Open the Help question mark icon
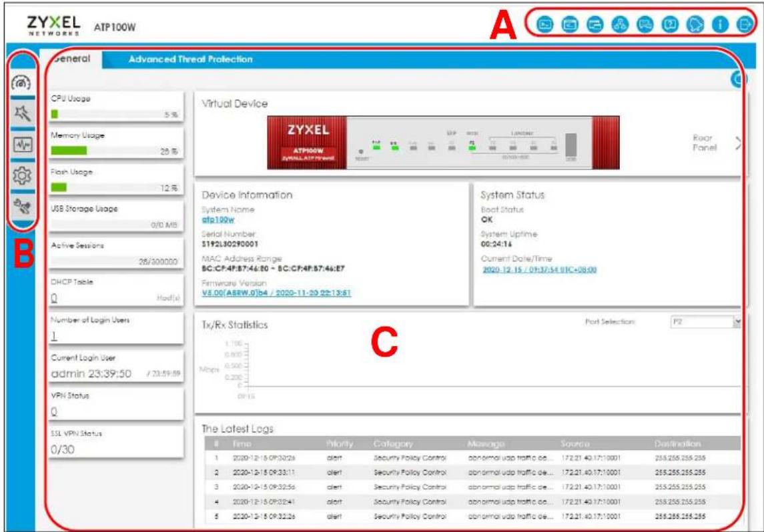Viewport: 764px width, 532px height. pyautogui.click(x=670, y=24)
